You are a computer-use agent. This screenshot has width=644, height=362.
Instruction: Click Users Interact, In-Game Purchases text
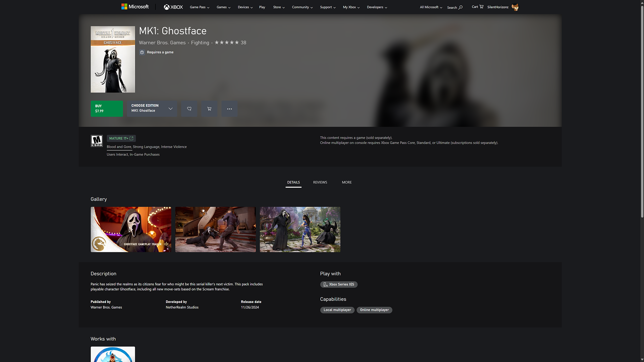click(133, 155)
